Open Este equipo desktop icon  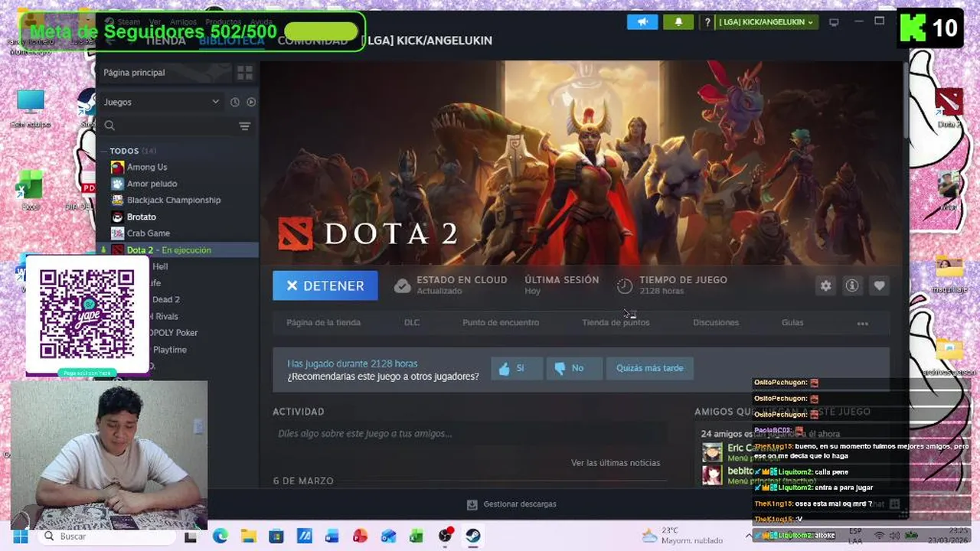30,108
